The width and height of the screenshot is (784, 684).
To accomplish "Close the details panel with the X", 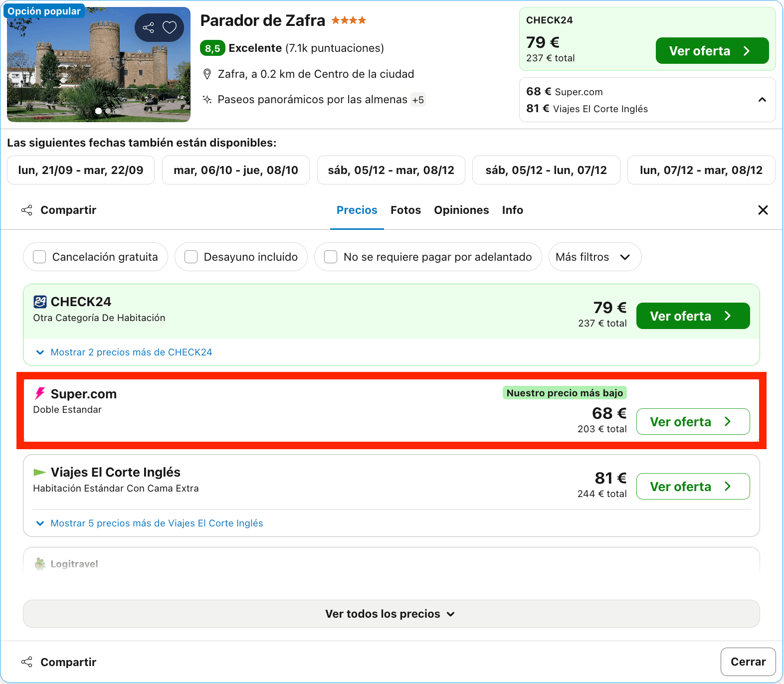I will 763,210.
